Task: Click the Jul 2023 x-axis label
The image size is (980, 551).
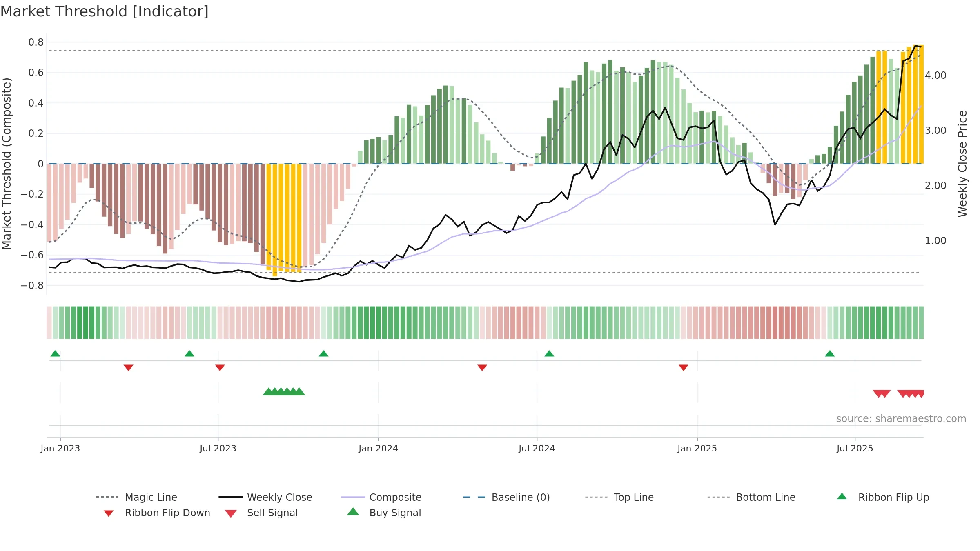Action: click(x=218, y=448)
